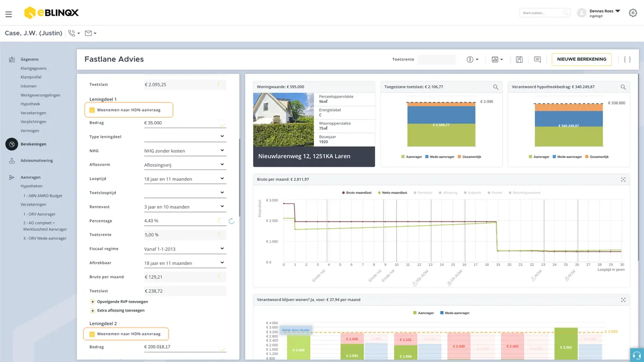Navigate to Adviesmotivering section

coord(36,161)
